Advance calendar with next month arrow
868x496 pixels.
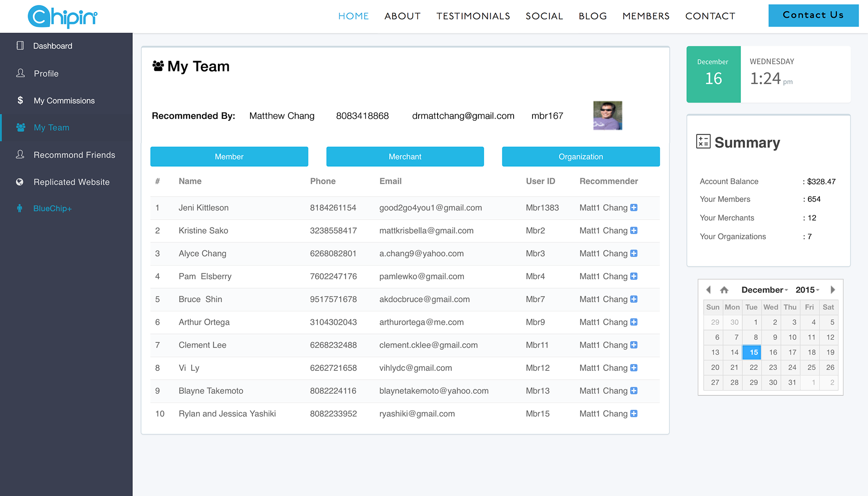pos(833,290)
